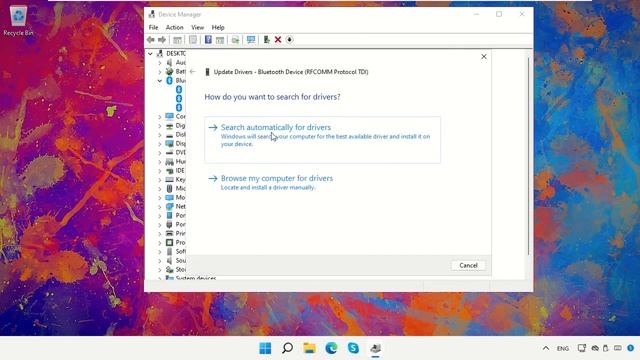This screenshot has height=360, width=640.
Task: Click the Device Manager vertical scrollbar
Action: pyautogui.click(x=529, y=156)
